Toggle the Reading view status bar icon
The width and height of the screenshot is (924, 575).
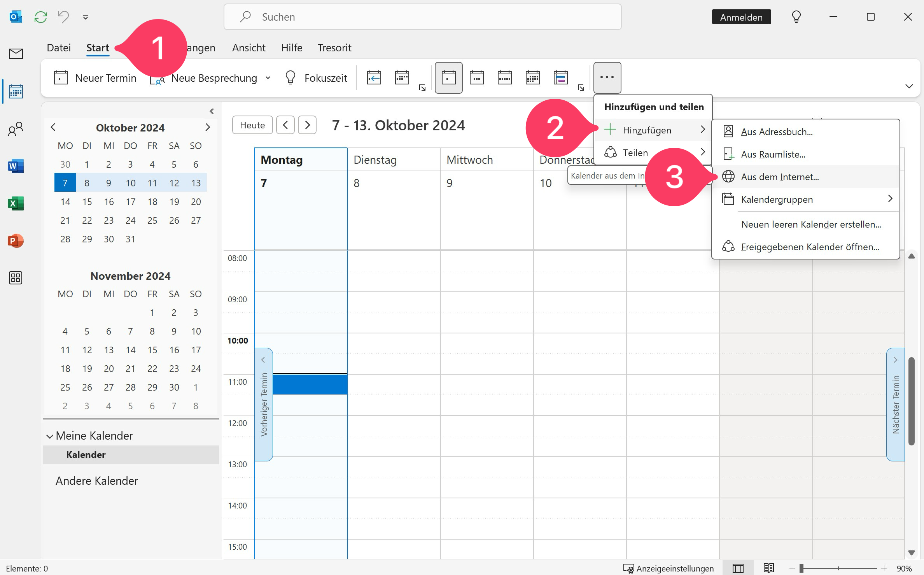pyautogui.click(x=768, y=568)
